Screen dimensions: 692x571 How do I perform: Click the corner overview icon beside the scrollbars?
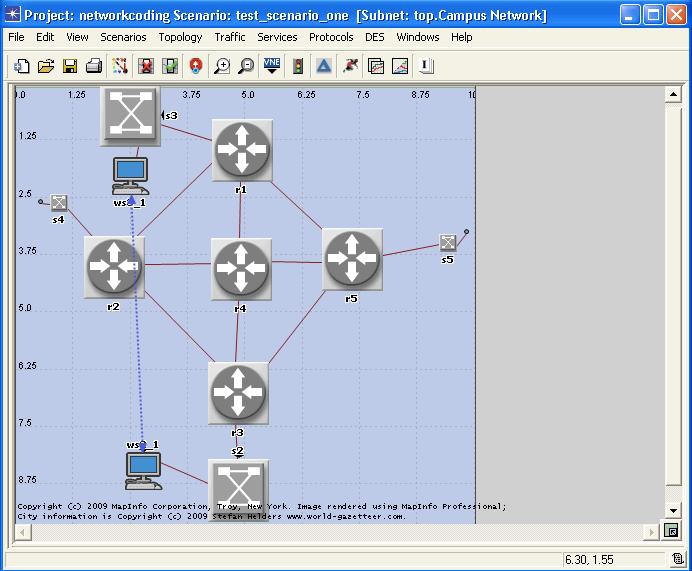[671, 531]
